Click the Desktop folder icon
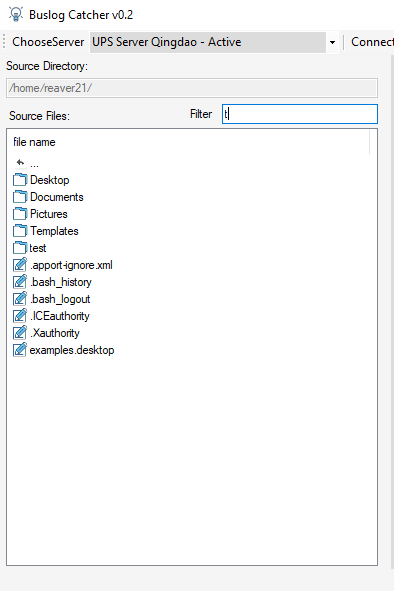The image size is (394, 591). coord(20,180)
